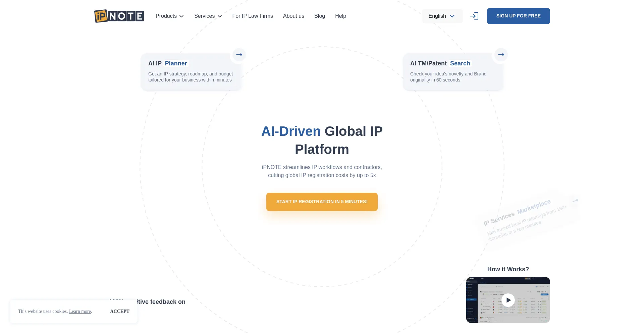Expand the Products dropdown menu

coord(169,16)
